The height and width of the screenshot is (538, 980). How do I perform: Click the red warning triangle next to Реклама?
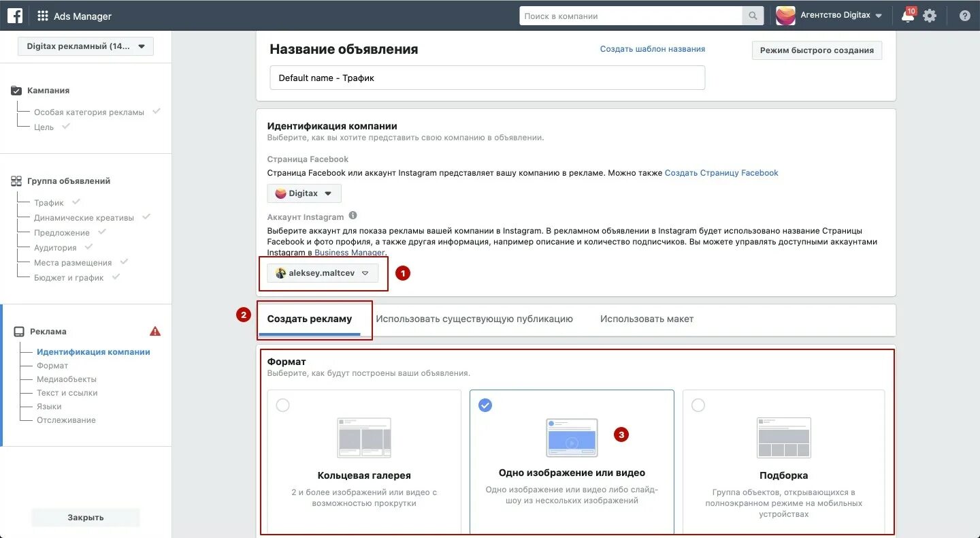(x=155, y=332)
